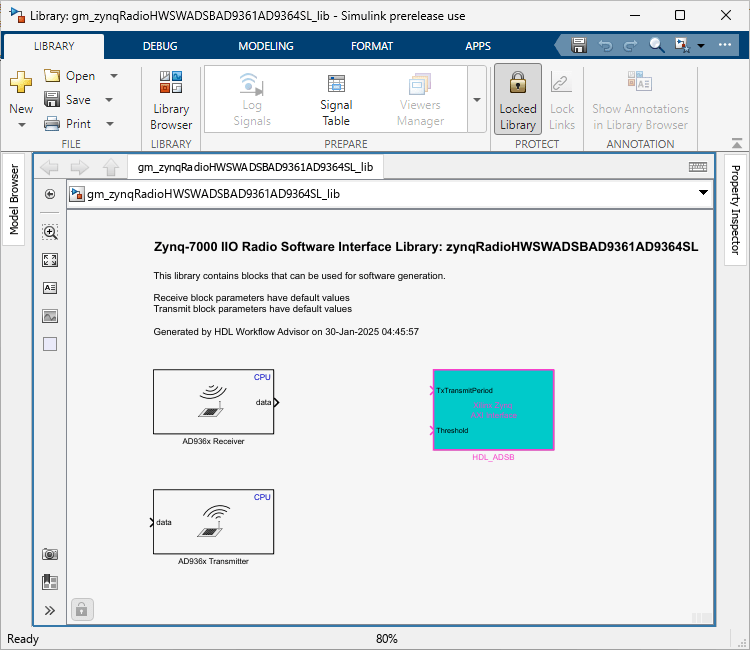The image size is (750, 650).
Task: Collapse the toolstrip ribbon
Action: pos(737,143)
